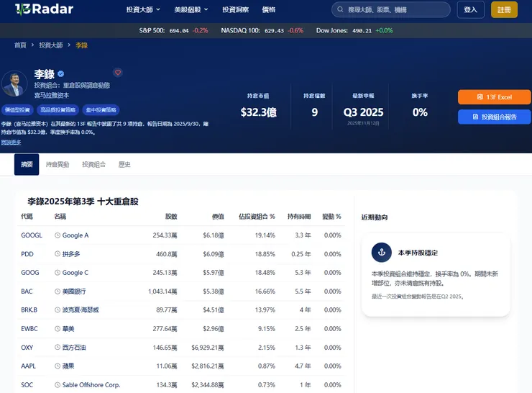The height and width of the screenshot is (393, 532).
Task: Click the clock icon beside Google A
Action: coord(58,235)
